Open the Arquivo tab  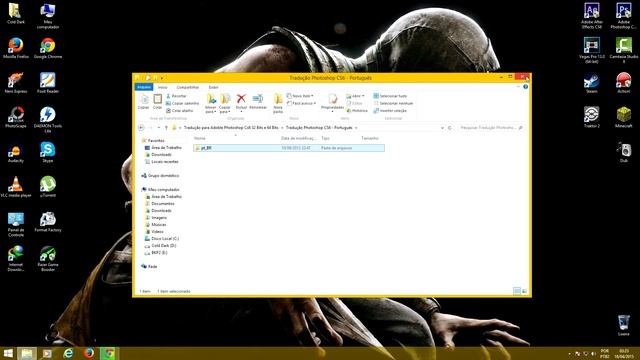click(144, 87)
